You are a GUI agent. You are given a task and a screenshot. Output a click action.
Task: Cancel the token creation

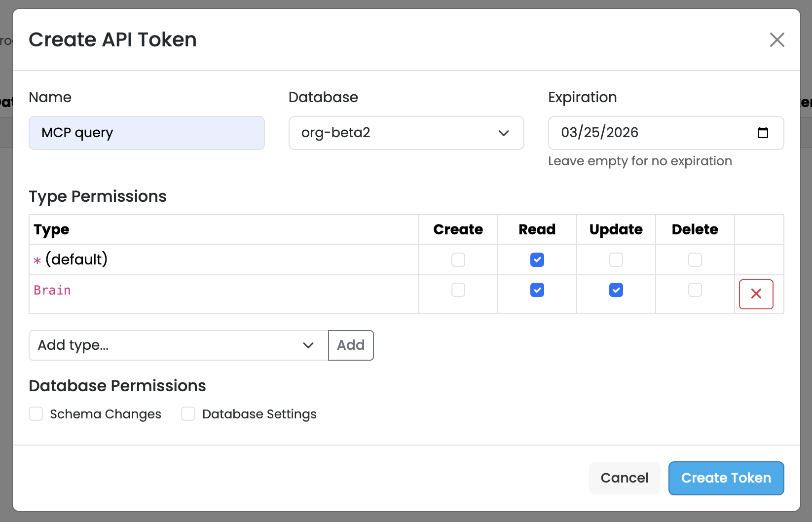(624, 478)
